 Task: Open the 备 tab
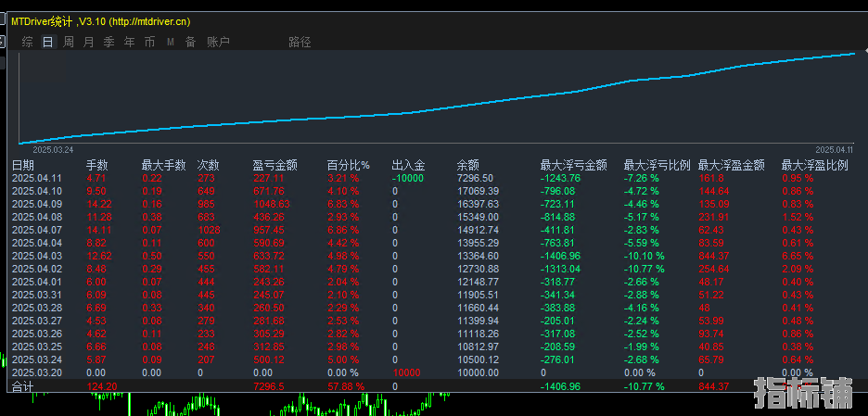190,42
